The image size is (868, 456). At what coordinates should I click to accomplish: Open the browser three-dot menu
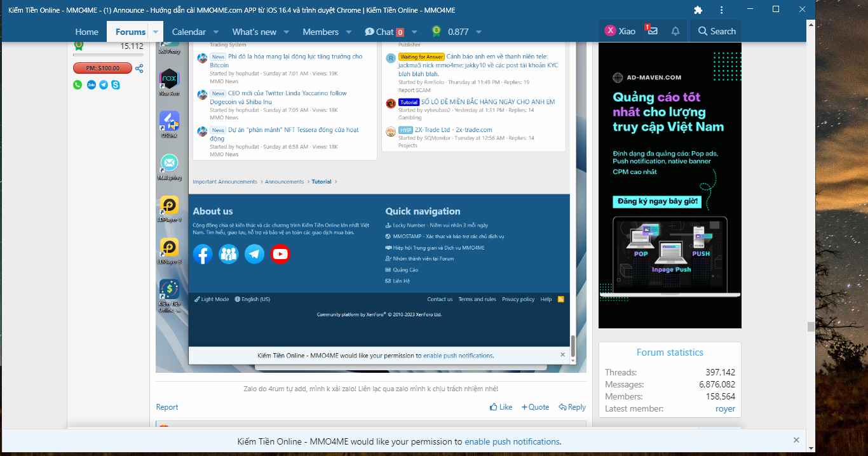(721, 10)
